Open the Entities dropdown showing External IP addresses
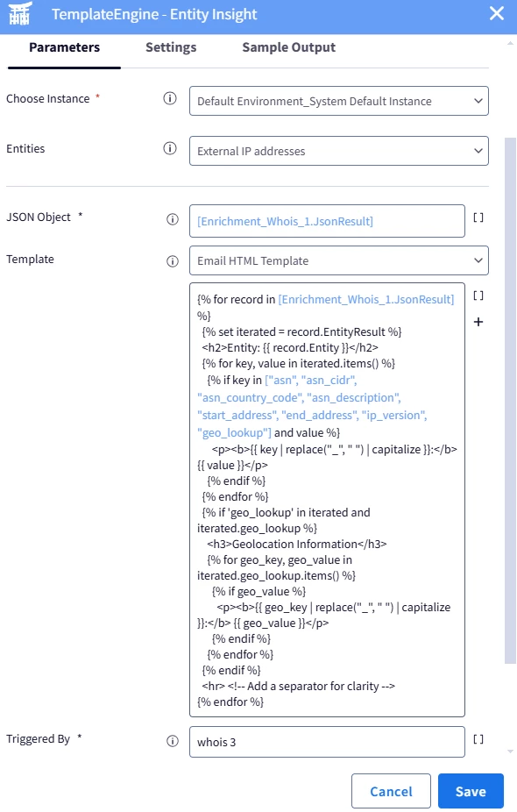517x812 pixels. tap(339, 151)
